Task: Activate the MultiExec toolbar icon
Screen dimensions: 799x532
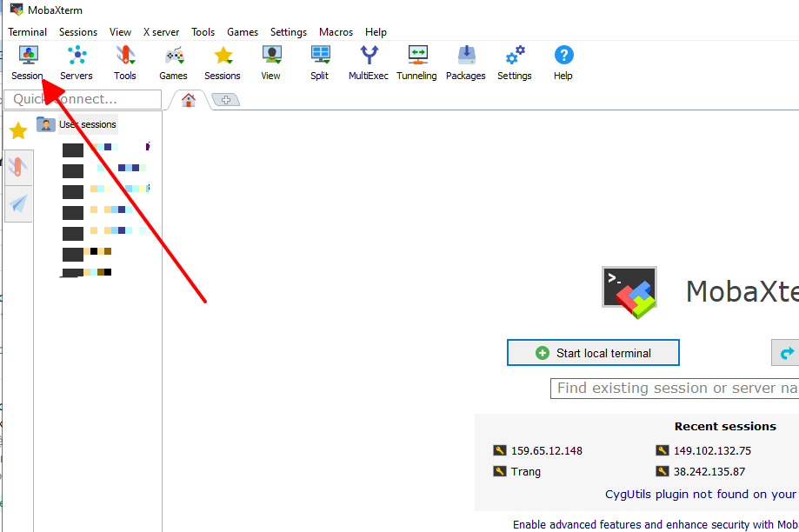Action: pyautogui.click(x=369, y=63)
